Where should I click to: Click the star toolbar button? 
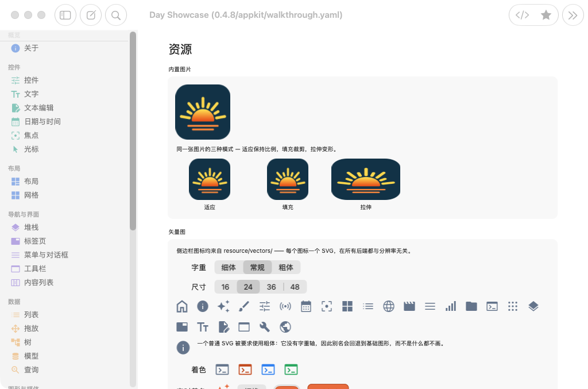click(x=546, y=15)
